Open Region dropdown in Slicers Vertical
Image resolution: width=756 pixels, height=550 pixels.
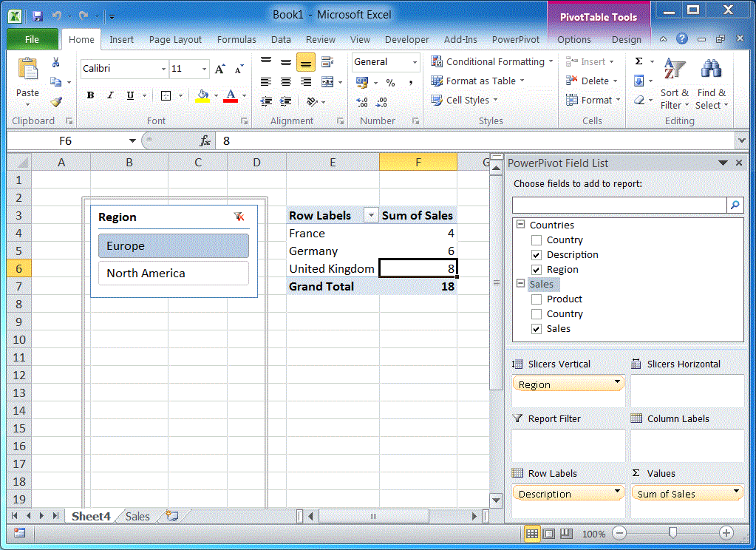tap(617, 382)
